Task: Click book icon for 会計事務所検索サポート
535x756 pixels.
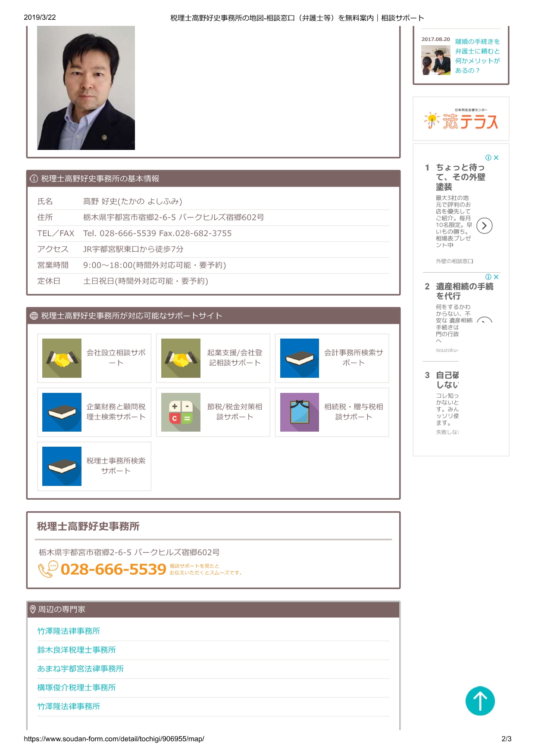Action: point(299,358)
